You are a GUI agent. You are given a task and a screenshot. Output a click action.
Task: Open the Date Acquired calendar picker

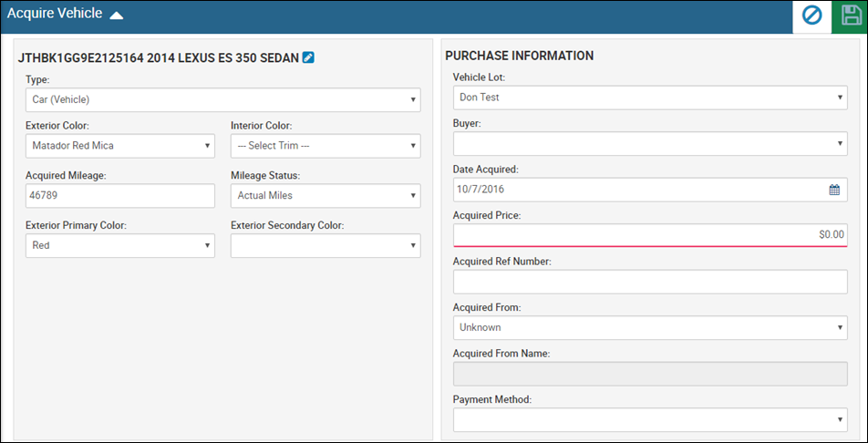(x=834, y=190)
